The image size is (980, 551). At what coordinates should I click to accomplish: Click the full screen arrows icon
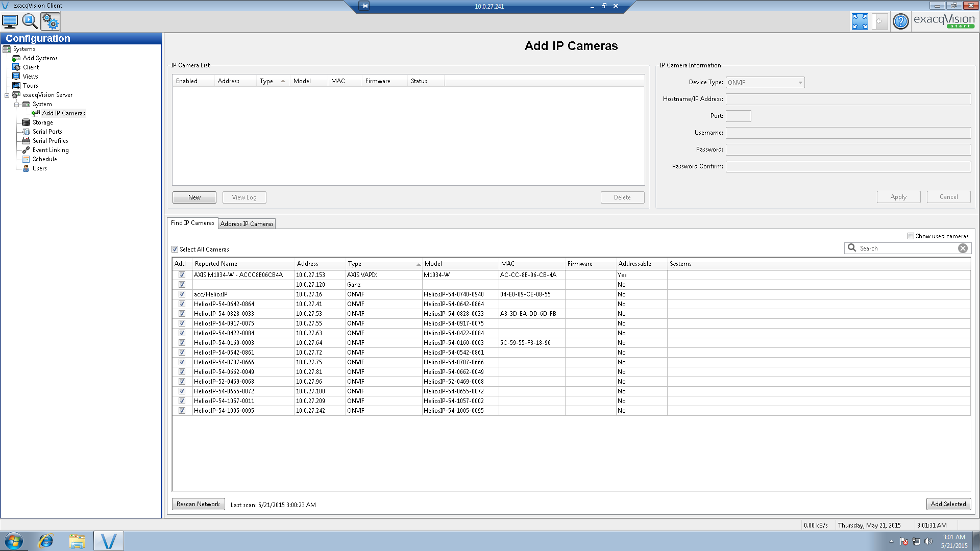860,21
